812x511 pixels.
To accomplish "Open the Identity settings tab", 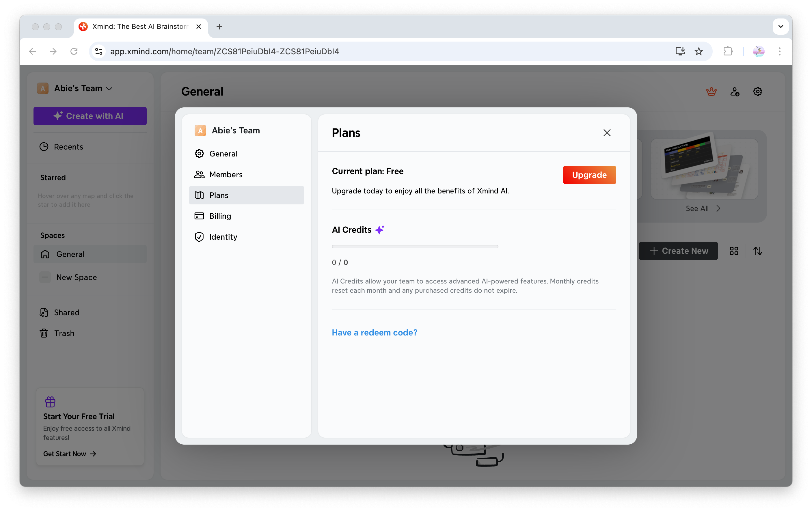I will tap(246, 237).
